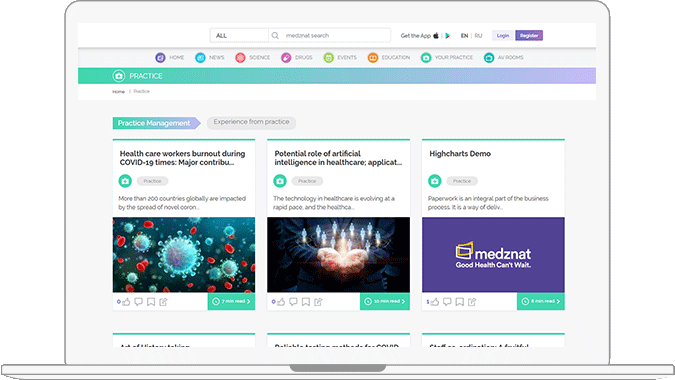Image resolution: width=675 pixels, height=380 pixels.
Task: Click practice icon on burnout article card
Action: (125, 181)
